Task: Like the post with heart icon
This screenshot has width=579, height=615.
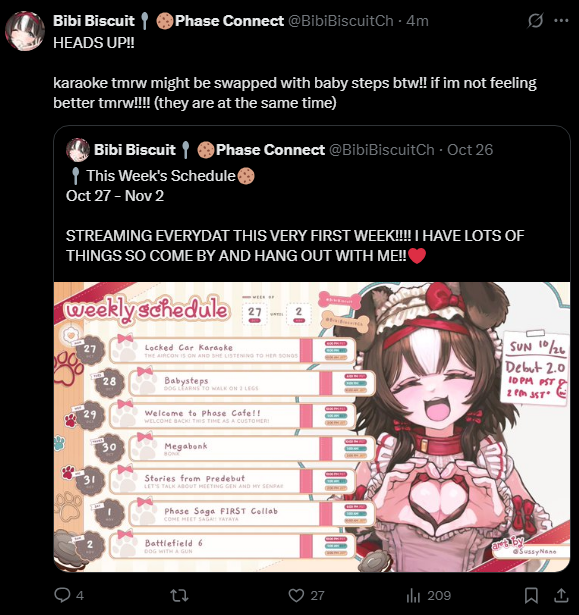Action: tap(296, 595)
